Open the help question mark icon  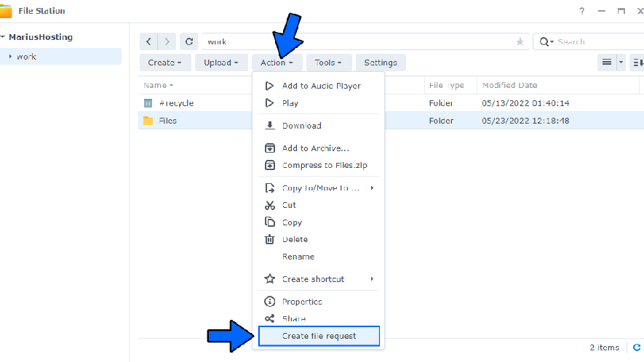tap(581, 11)
